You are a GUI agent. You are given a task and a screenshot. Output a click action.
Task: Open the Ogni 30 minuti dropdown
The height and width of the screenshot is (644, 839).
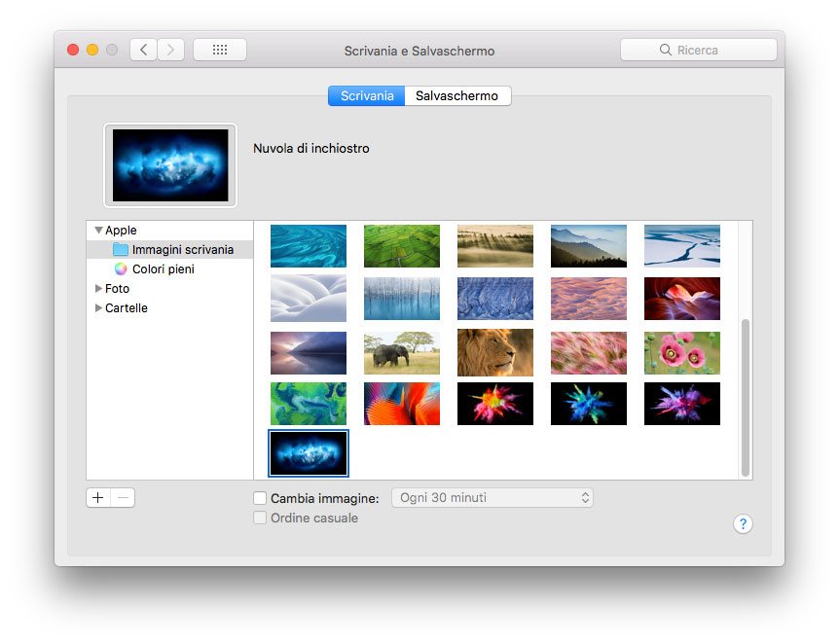point(492,498)
